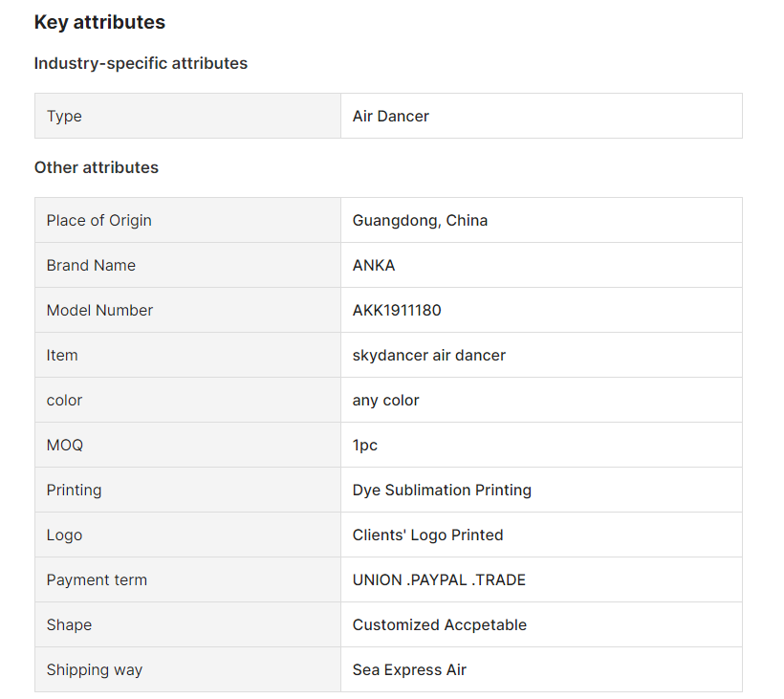Select the Customized Accpetable shape value
Viewport: 784px width, 699px height.
(440, 625)
